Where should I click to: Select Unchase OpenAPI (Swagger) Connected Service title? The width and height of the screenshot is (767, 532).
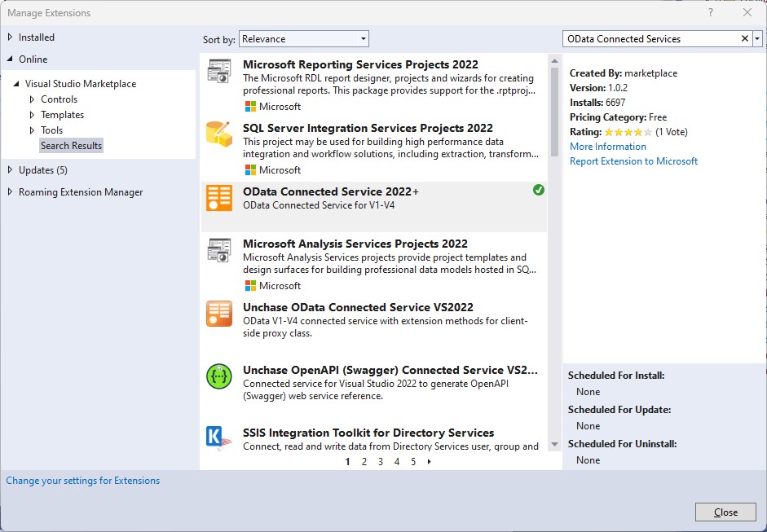[390, 370]
